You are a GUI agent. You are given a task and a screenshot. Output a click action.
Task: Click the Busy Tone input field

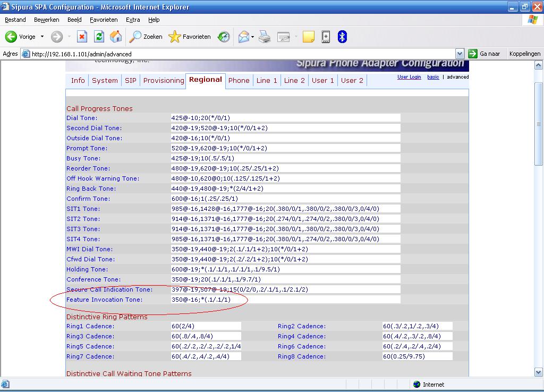(x=285, y=158)
